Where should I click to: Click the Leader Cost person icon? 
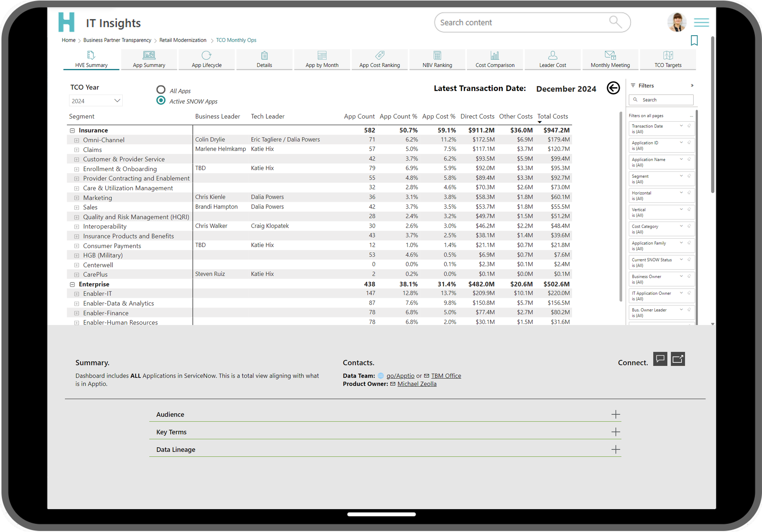pos(553,55)
